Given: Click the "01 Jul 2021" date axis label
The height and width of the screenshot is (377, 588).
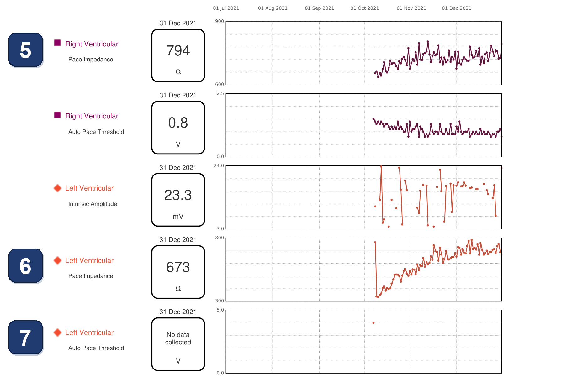Looking at the screenshot, I should pyautogui.click(x=226, y=8).
